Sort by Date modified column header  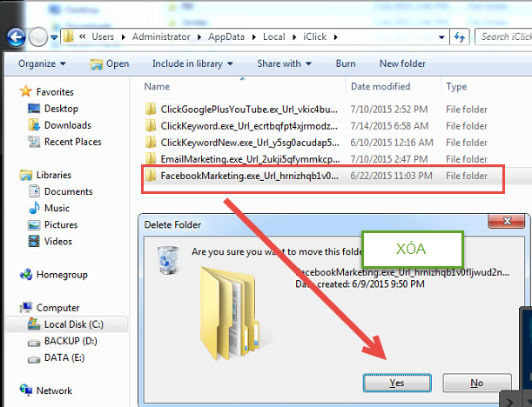coord(380,86)
